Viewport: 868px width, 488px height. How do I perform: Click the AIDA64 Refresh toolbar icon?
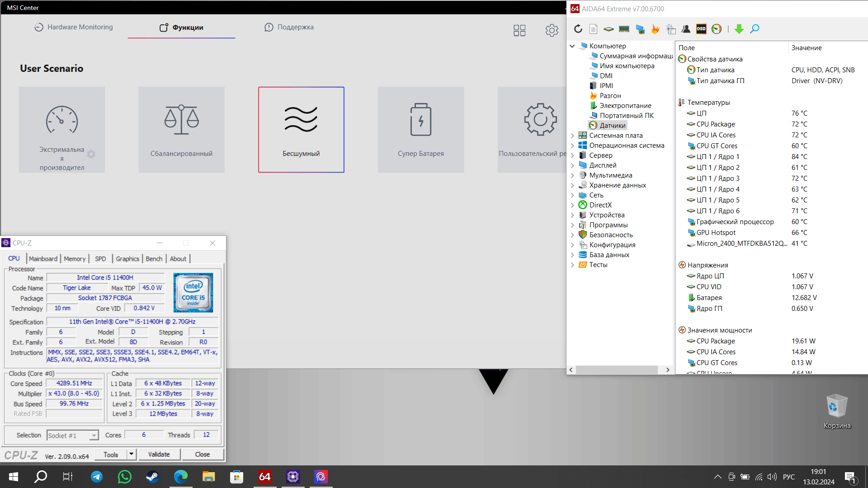click(x=578, y=29)
